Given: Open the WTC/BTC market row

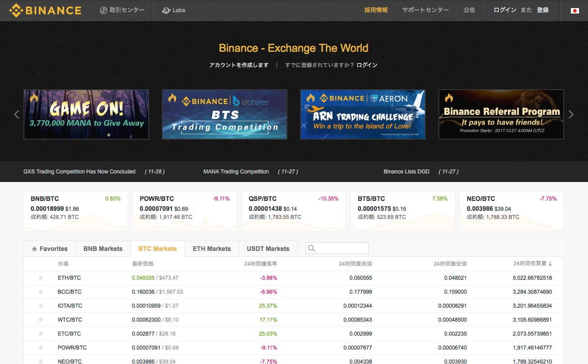Looking at the screenshot, I should tap(294, 320).
